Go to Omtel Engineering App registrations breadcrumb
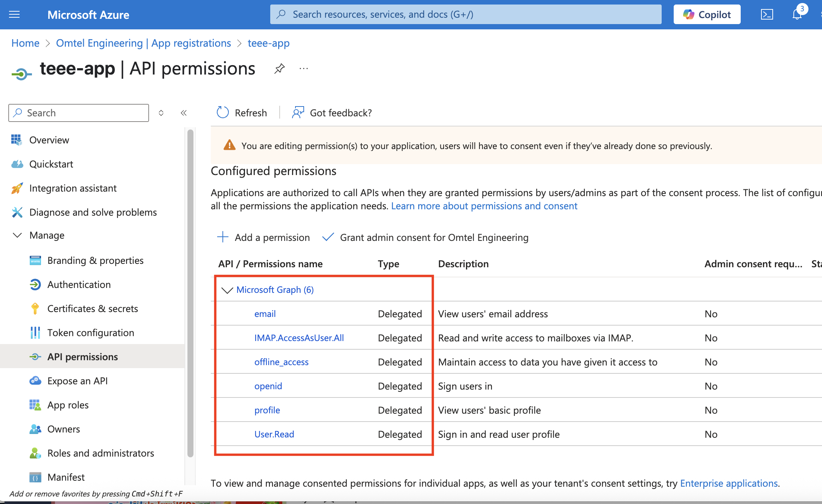 [143, 43]
